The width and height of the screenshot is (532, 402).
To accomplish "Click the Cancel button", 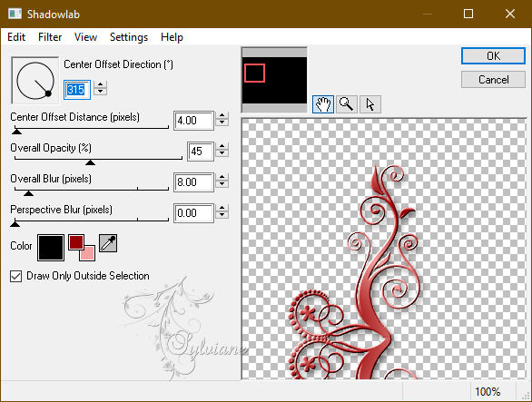I will (x=493, y=79).
